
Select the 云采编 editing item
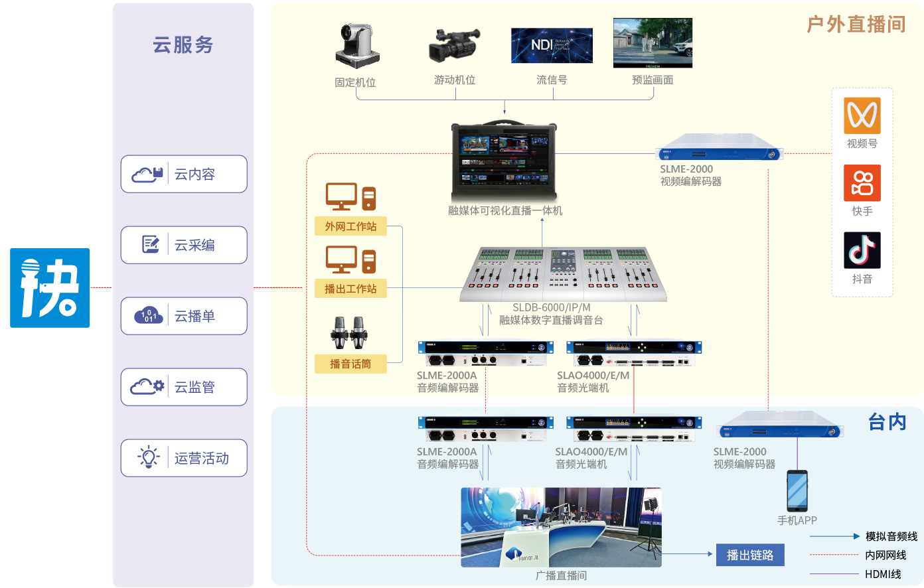coord(184,246)
